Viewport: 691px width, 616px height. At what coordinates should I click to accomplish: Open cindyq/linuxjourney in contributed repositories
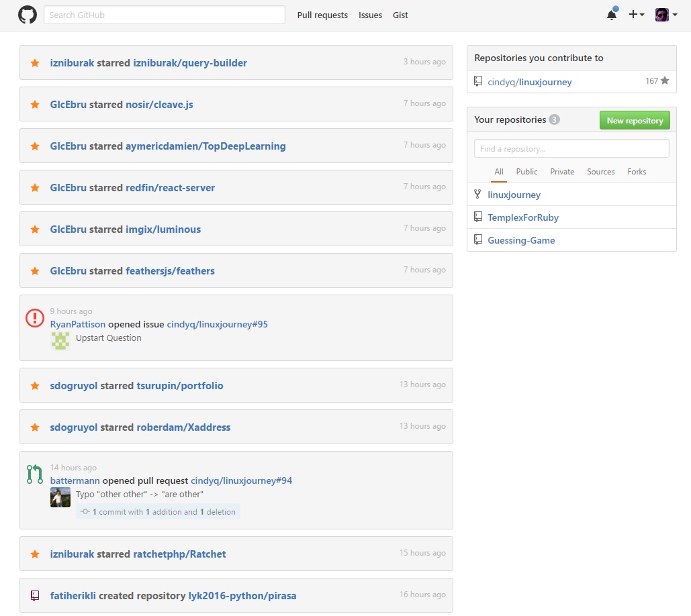point(529,82)
